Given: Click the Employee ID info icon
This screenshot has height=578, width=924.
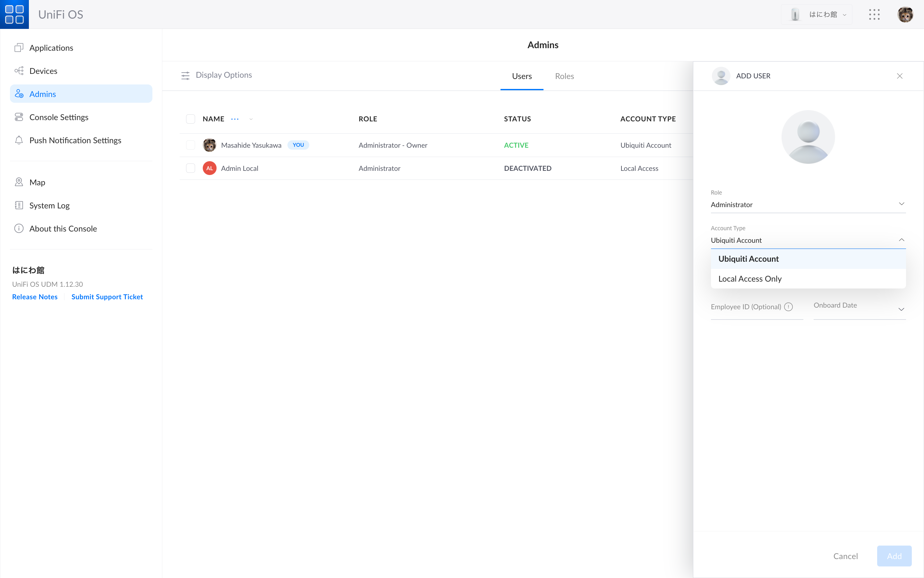Looking at the screenshot, I should [x=789, y=307].
